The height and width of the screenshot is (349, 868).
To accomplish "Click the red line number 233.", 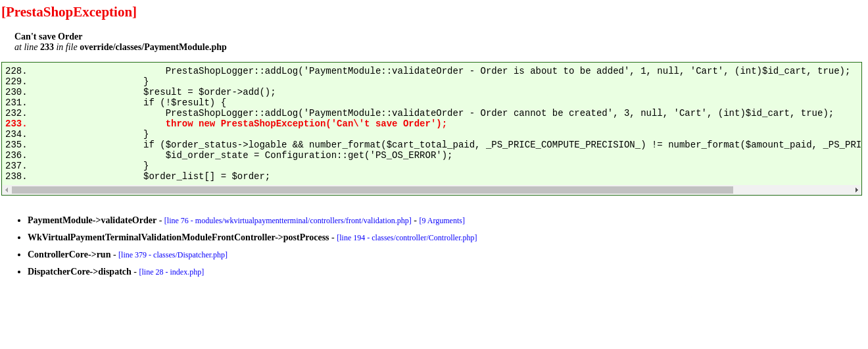I will (16, 124).
